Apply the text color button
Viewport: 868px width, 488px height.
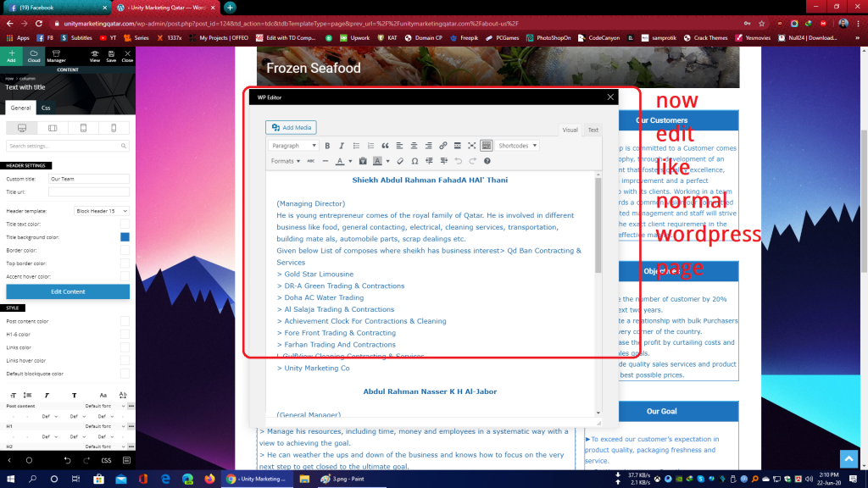(x=340, y=161)
